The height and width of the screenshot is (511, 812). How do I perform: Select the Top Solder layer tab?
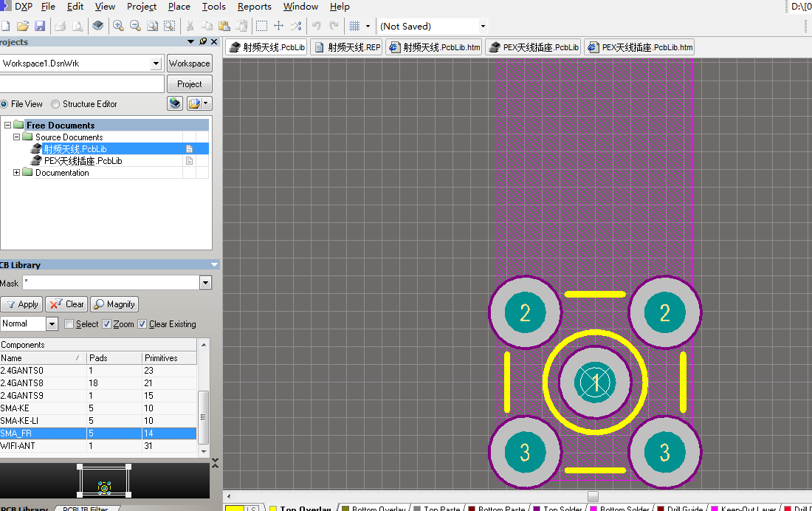[557, 508]
